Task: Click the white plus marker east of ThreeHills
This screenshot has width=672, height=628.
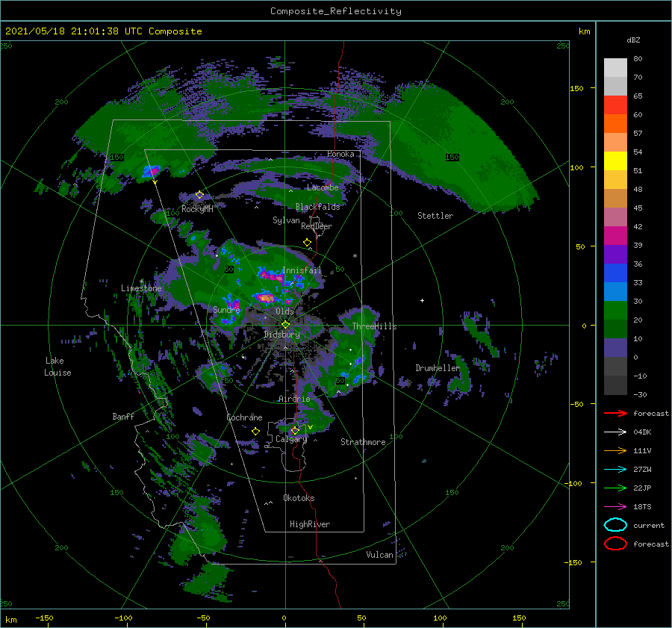Action: tap(422, 300)
